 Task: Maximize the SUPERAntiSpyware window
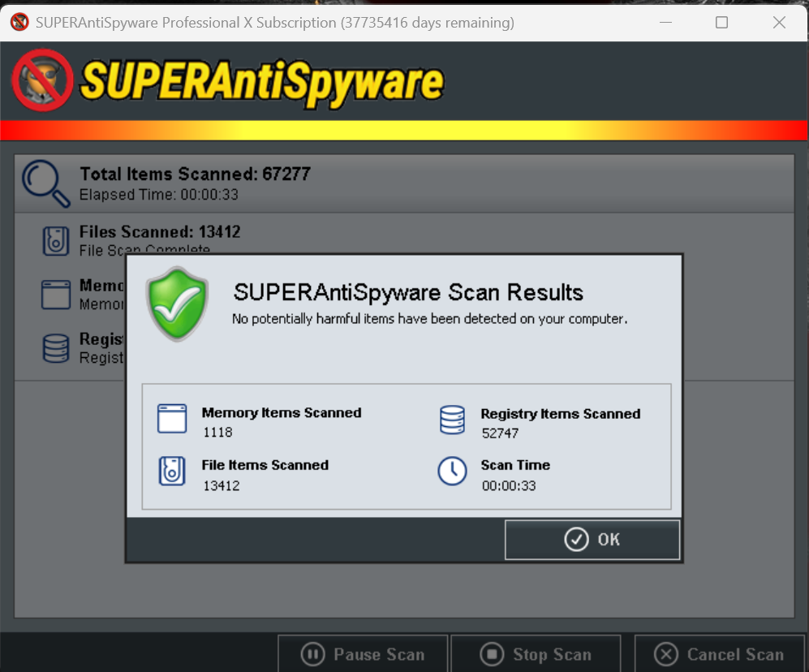click(x=722, y=22)
